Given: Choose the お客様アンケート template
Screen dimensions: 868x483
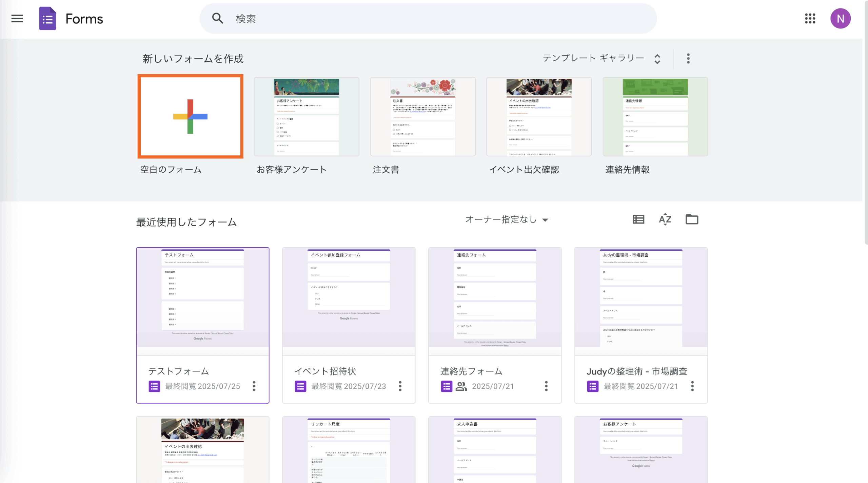Looking at the screenshot, I should [x=307, y=116].
